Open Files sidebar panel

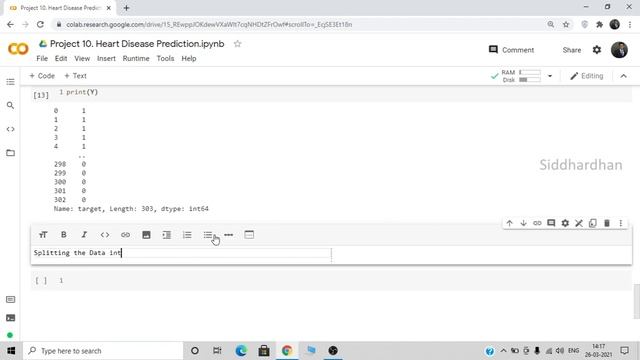point(11,153)
